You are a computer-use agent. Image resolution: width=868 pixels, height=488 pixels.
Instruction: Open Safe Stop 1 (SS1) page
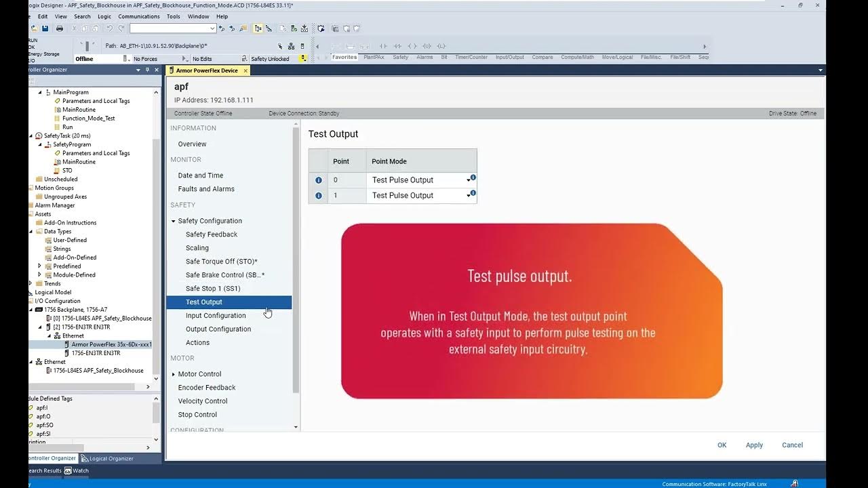[213, 289]
